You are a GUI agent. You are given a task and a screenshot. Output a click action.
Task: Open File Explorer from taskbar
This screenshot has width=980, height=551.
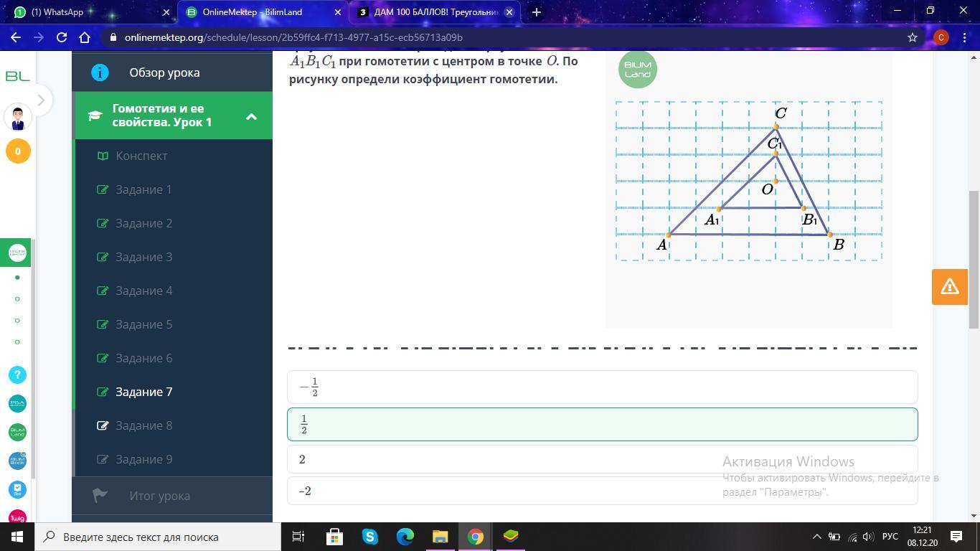[x=440, y=537]
